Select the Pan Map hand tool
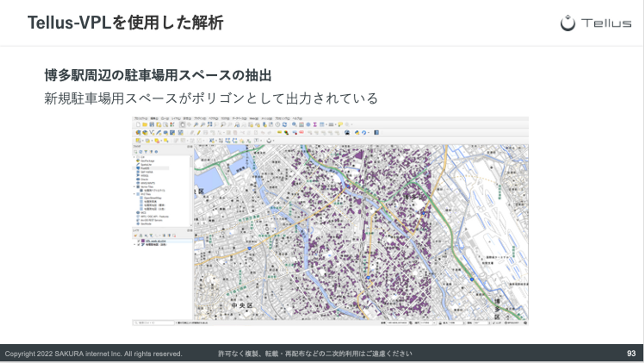The width and height of the screenshot is (644, 363). pyautogui.click(x=182, y=124)
